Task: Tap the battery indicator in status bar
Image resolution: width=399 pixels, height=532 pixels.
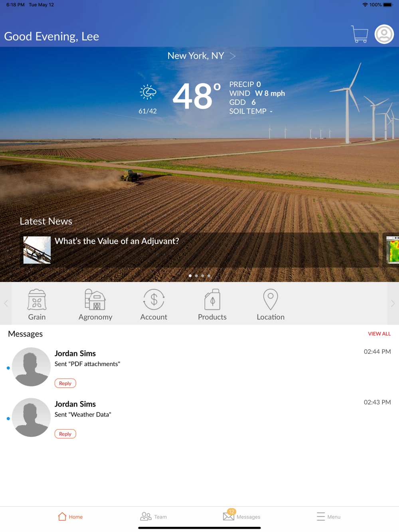Action: click(388, 5)
